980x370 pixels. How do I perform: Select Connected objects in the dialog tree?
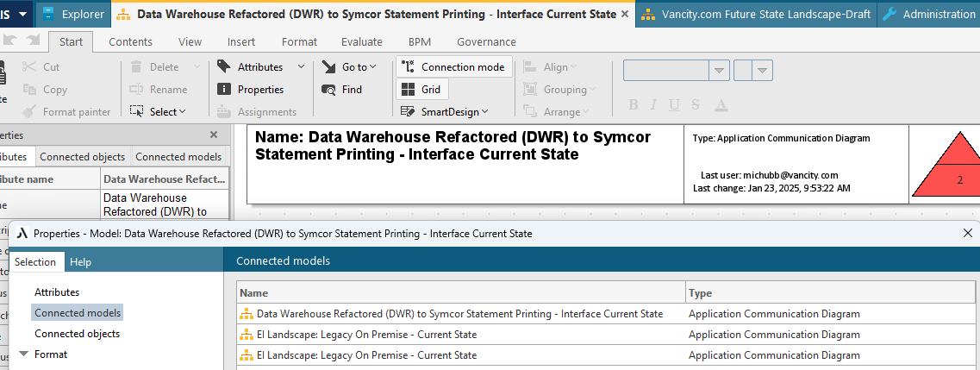[77, 334]
